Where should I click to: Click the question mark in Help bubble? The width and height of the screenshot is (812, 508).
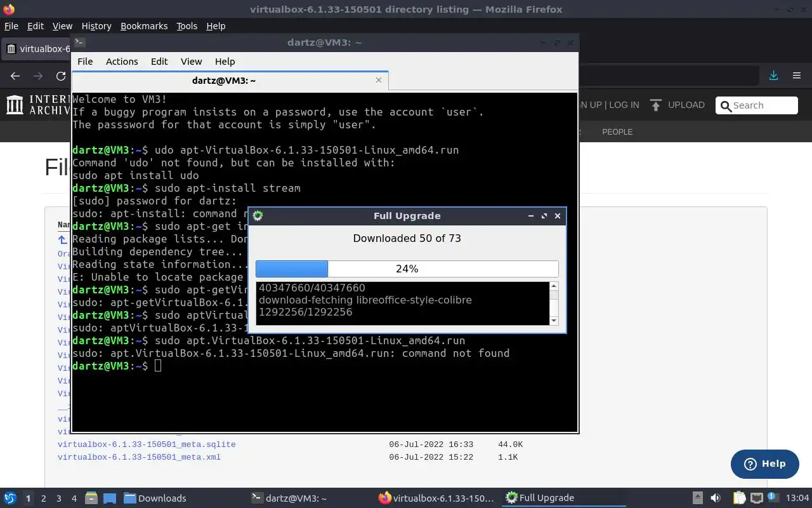coord(750,464)
